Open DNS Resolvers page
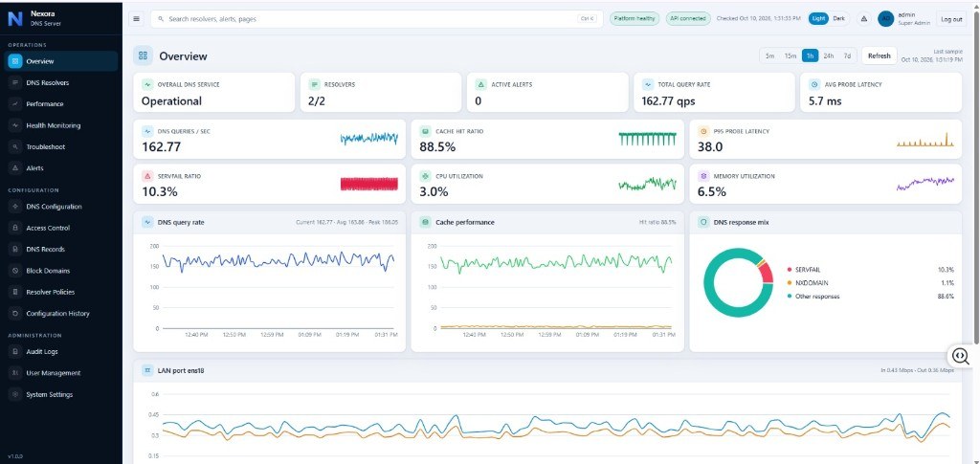This screenshot has height=464, width=980. pyautogui.click(x=61, y=82)
